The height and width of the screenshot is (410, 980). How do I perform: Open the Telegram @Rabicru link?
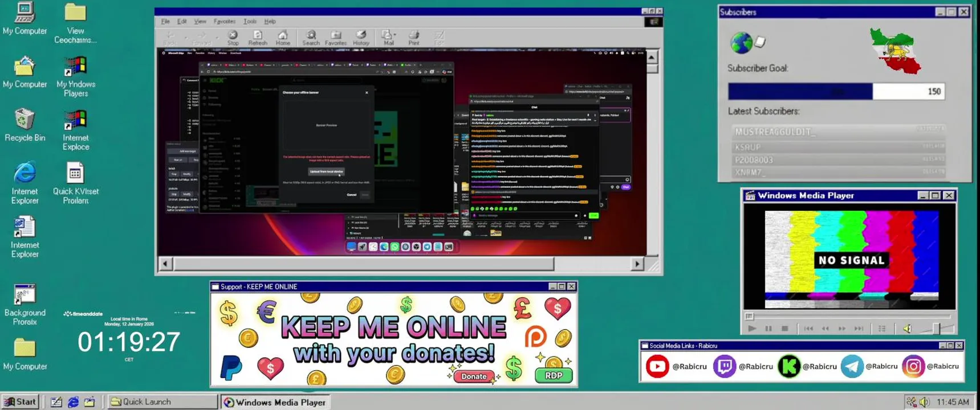[869, 366]
